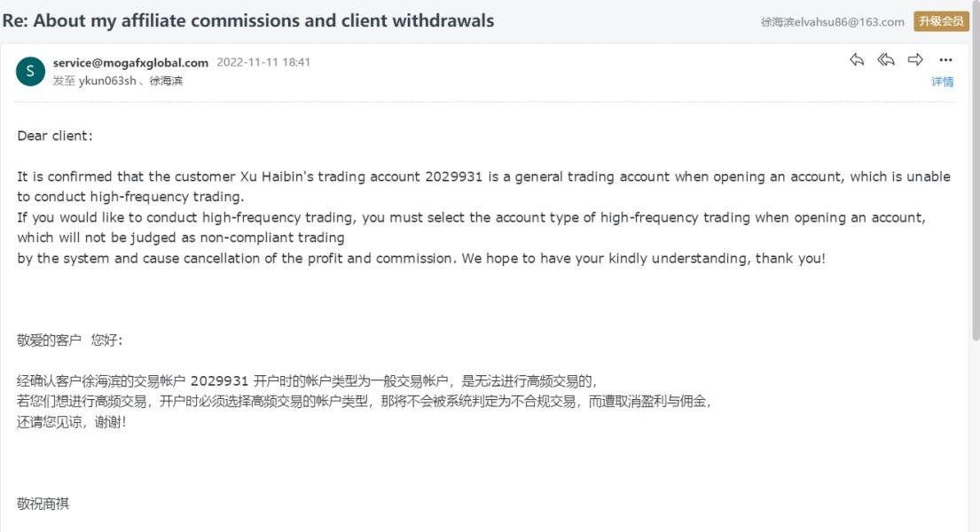
Task: Click the 发至 label before recipients
Action: click(x=64, y=81)
